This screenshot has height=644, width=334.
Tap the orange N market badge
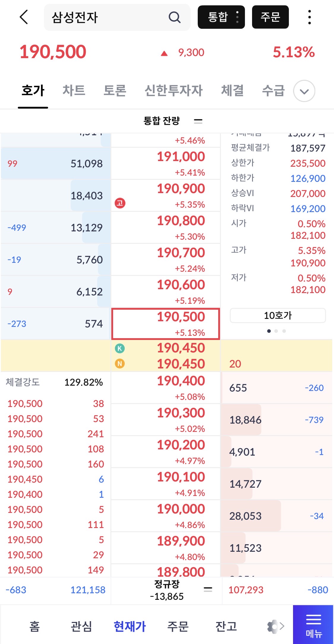coord(120,363)
